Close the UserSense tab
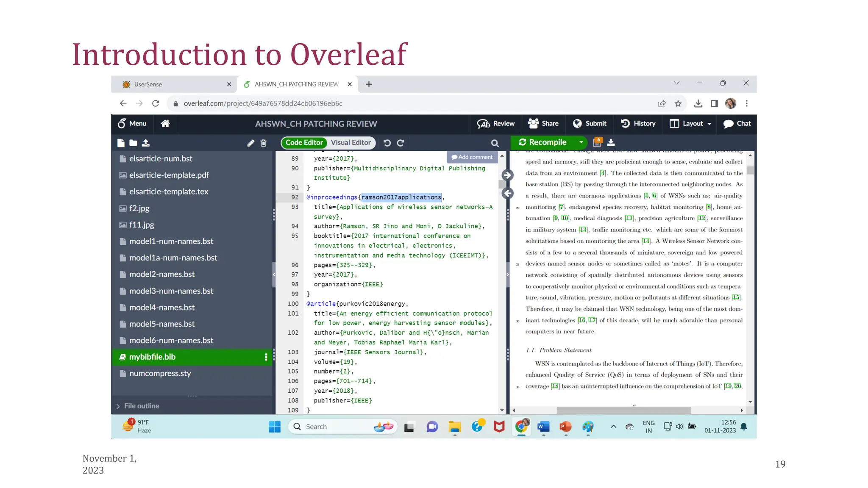Viewport: 868px width, 488px height. (229, 84)
